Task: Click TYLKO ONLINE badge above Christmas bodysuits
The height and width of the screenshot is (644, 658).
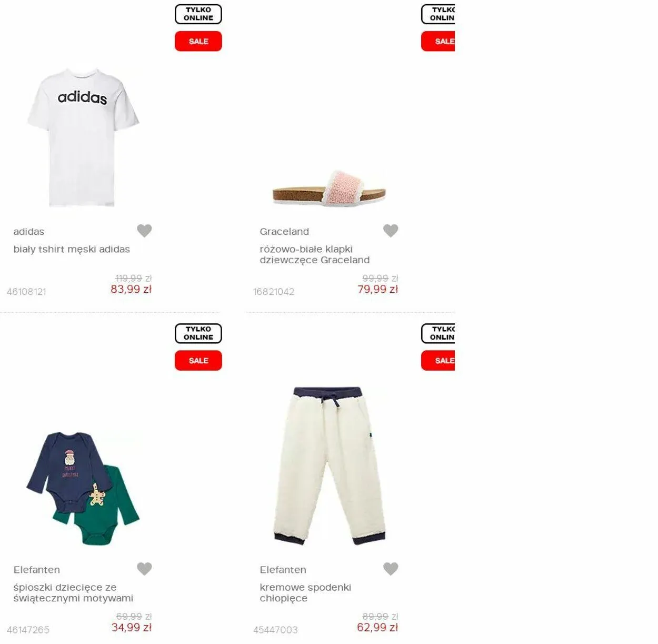Action: (198, 333)
